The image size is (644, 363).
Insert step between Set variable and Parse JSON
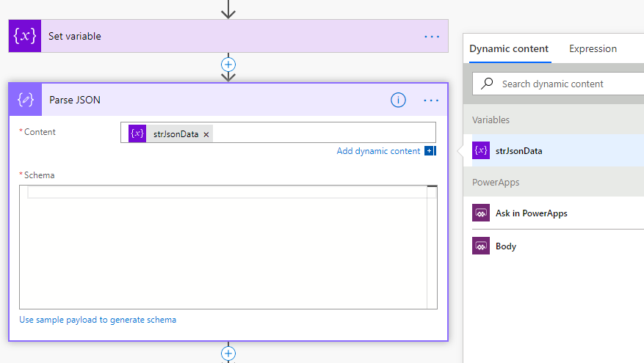[x=228, y=65]
